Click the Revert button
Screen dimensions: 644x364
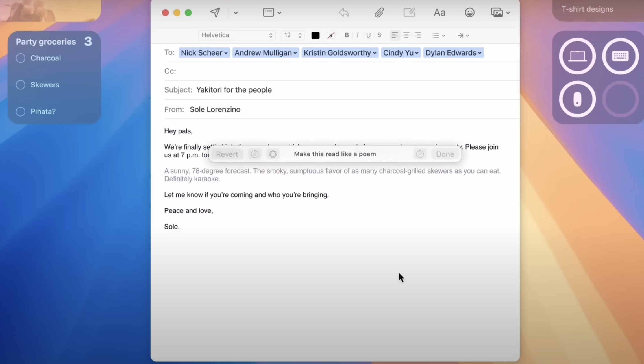tap(227, 154)
